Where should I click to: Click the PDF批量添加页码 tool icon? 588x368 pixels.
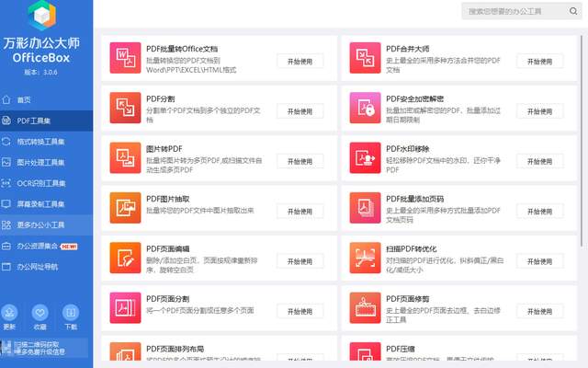point(365,208)
